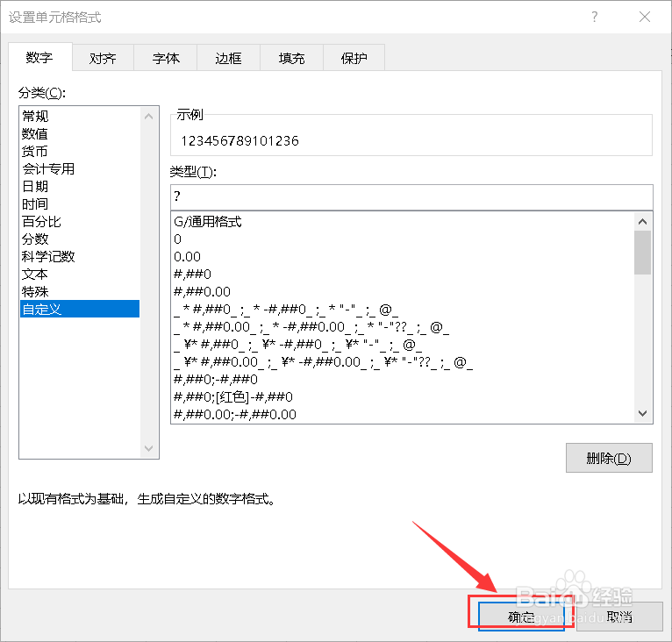Select format code 0
The image size is (672, 642).
[402, 239]
